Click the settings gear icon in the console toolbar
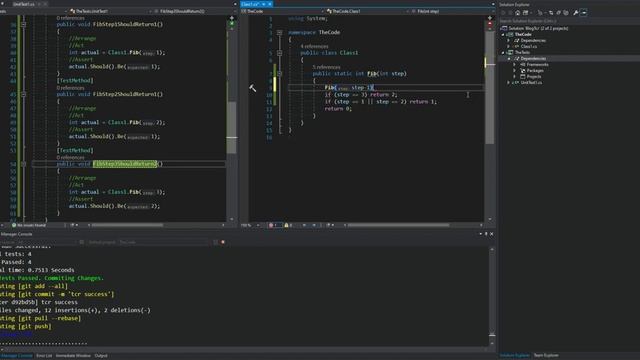640x360 pixels. tap(82, 242)
